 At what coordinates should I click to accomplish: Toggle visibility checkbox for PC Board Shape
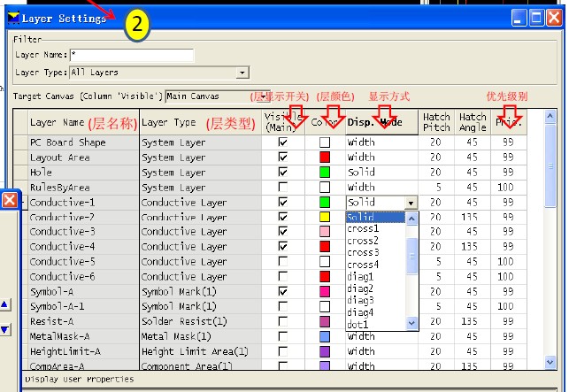pyautogui.click(x=283, y=142)
